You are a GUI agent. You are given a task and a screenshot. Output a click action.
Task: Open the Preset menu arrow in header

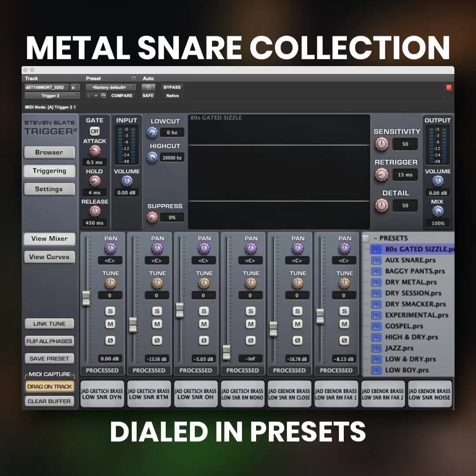pyautogui.click(x=134, y=78)
